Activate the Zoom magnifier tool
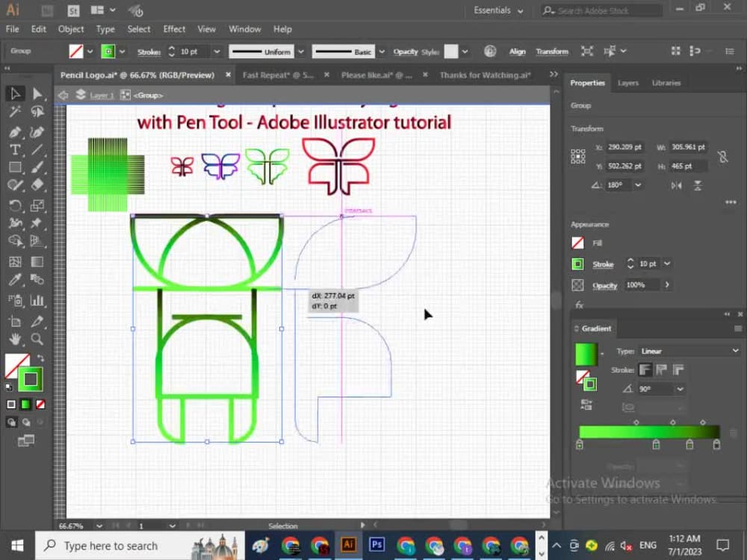The image size is (747, 560). click(37, 338)
